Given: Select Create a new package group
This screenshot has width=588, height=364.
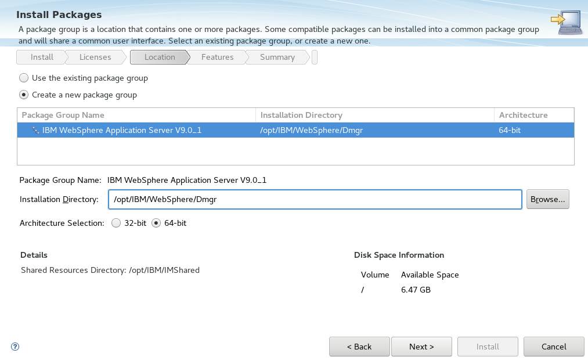Looking at the screenshot, I should coord(24,95).
